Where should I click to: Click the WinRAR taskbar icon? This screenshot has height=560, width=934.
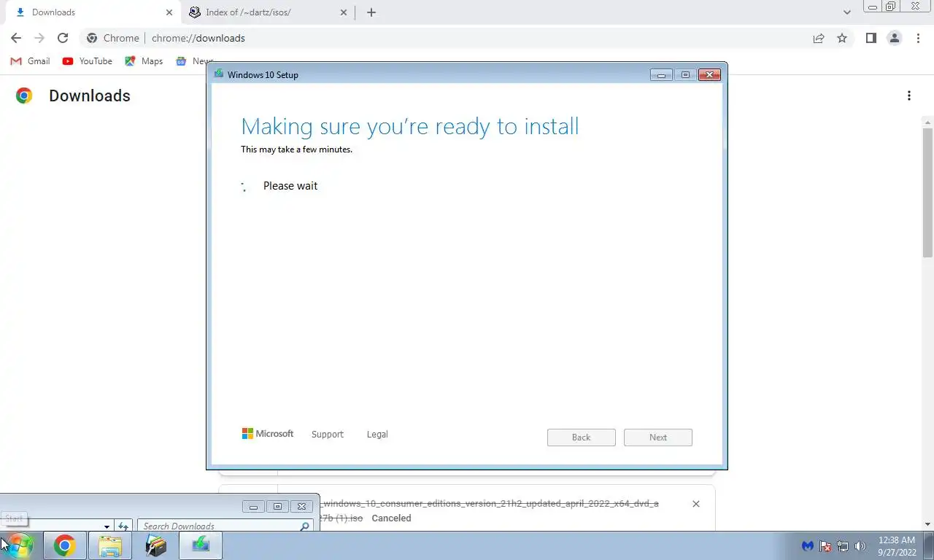click(x=155, y=545)
